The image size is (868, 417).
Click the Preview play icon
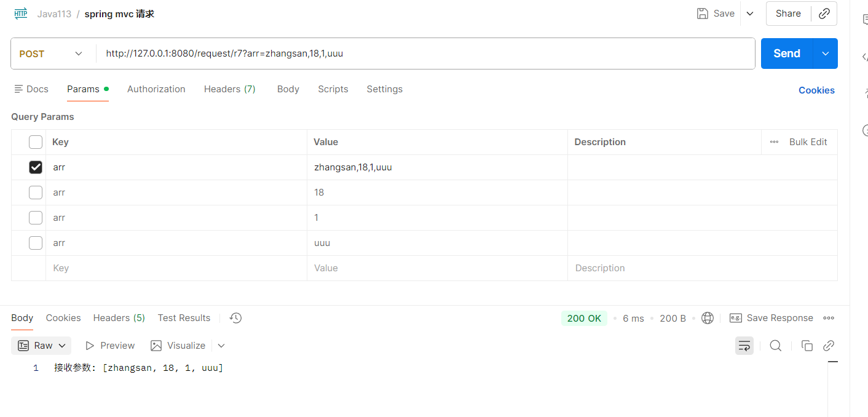pos(90,346)
